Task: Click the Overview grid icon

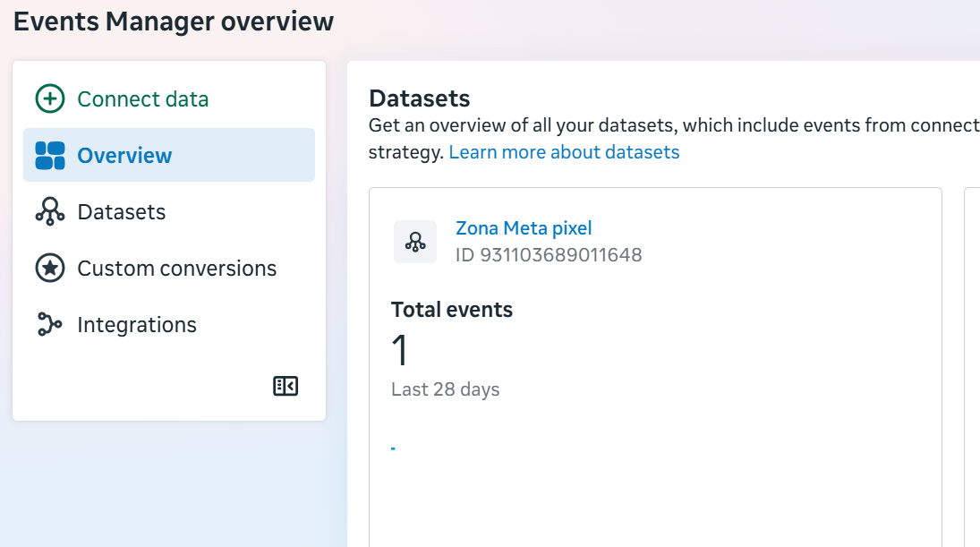Action: (50, 156)
